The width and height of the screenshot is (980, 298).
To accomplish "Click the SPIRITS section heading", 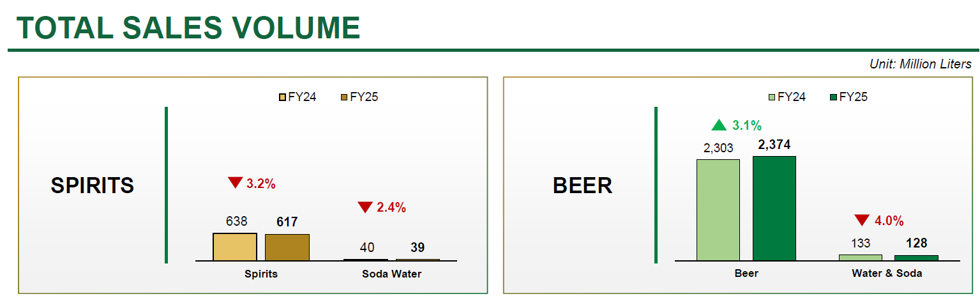I will coord(93,185).
